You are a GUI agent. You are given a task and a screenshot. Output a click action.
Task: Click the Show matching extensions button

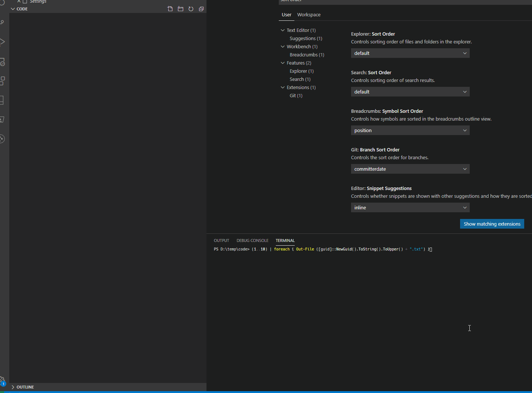pos(492,224)
